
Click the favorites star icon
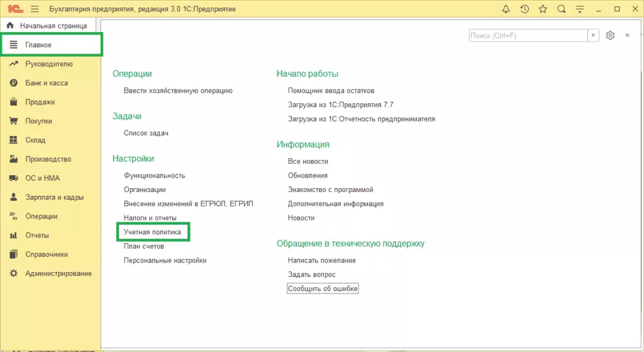click(543, 9)
